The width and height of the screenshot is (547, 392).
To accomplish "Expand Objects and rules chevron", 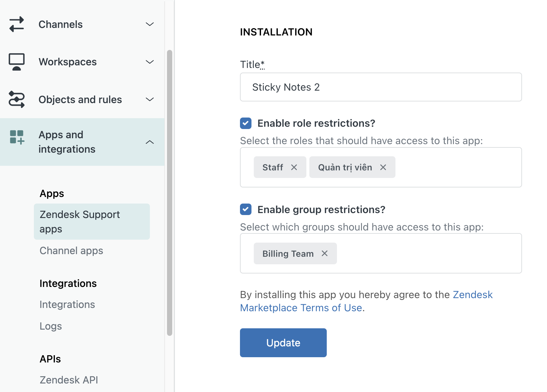I will (x=150, y=99).
